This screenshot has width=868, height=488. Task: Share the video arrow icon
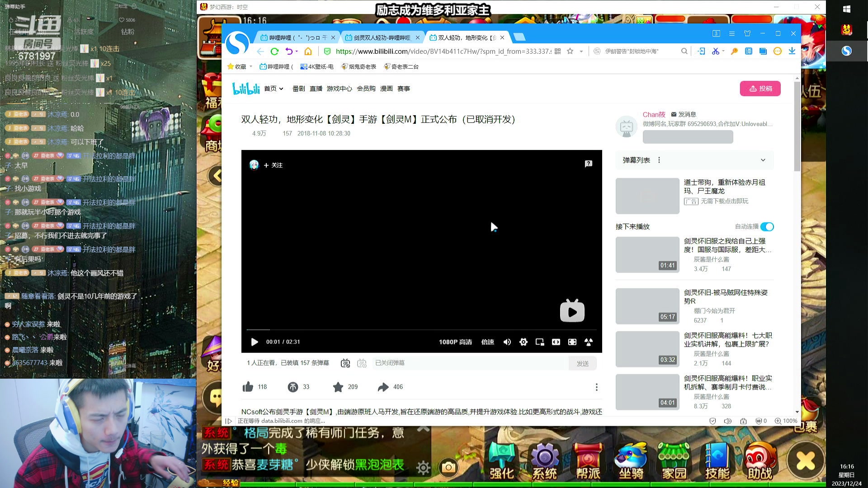pos(383,387)
